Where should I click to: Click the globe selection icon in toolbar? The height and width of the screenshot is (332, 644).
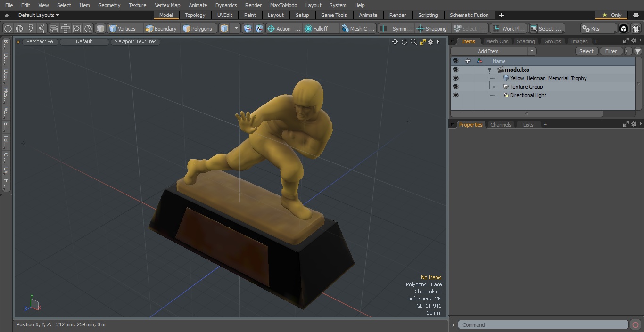19,29
